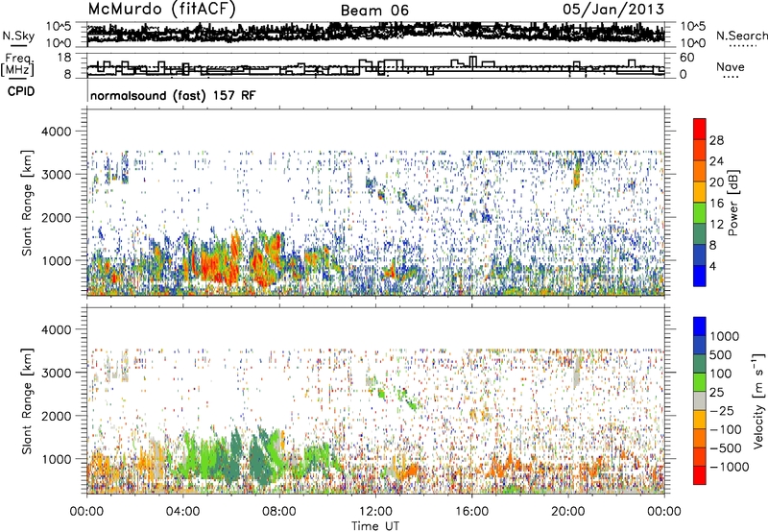Pick the yellow-orange 16–20 dB power segment
This screenshot has height=532, width=768.
(700, 192)
